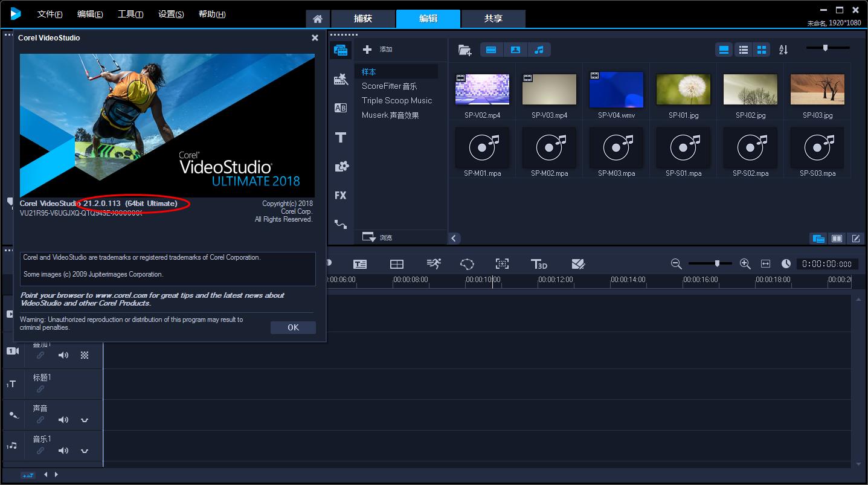Open the 帮助(H) menu
This screenshot has width=868, height=485.
point(212,14)
